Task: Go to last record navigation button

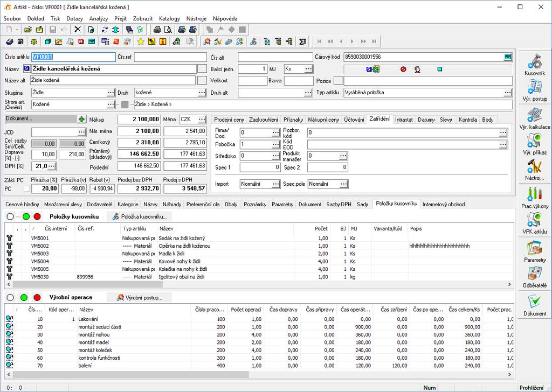Action: pos(374,41)
